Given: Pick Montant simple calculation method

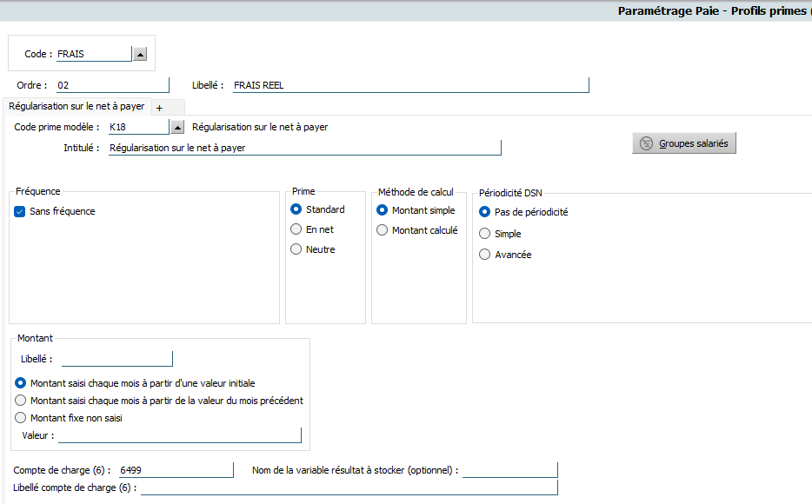Looking at the screenshot, I should (383, 210).
